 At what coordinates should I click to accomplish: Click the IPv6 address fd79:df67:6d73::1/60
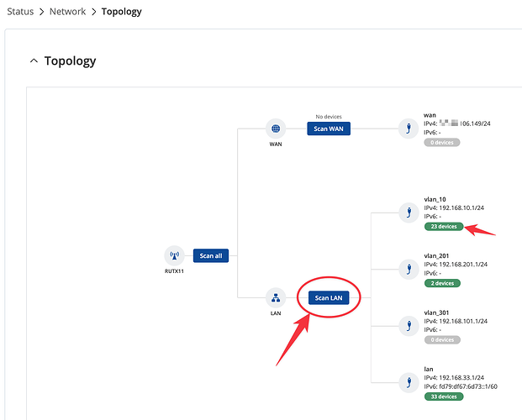468,386
